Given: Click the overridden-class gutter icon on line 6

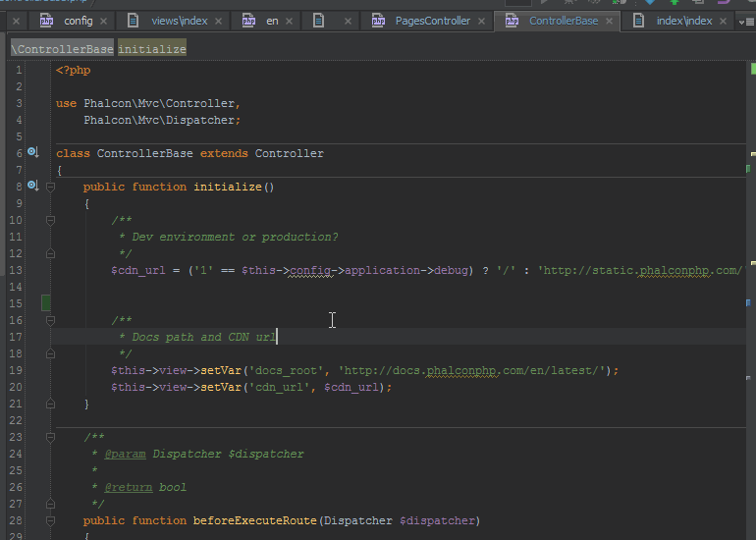Looking at the screenshot, I should tap(32, 152).
